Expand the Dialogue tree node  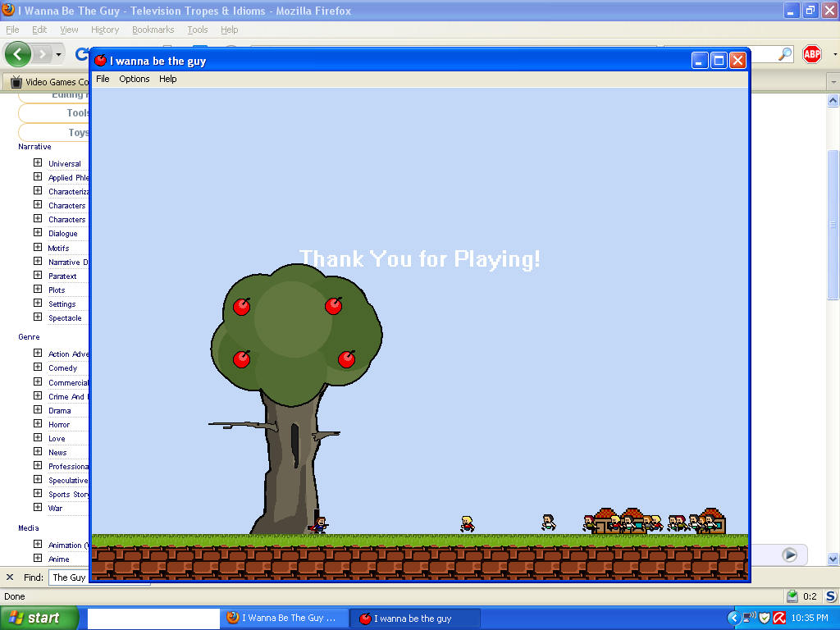click(x=38, y=232)
